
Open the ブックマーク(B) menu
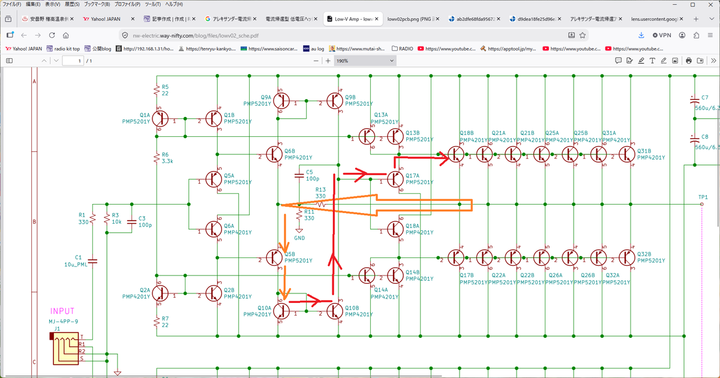point(96,4)
